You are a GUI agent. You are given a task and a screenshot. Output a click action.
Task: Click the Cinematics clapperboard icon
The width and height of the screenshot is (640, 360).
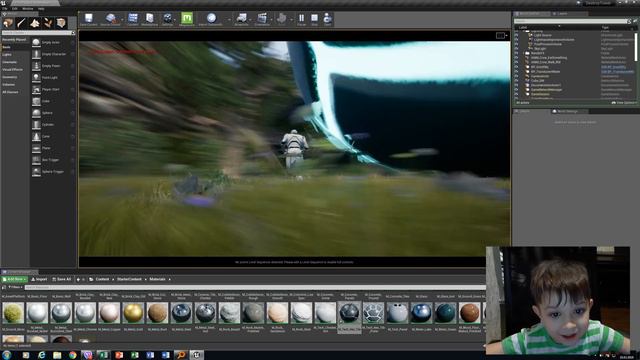click(x=262, y=19)
